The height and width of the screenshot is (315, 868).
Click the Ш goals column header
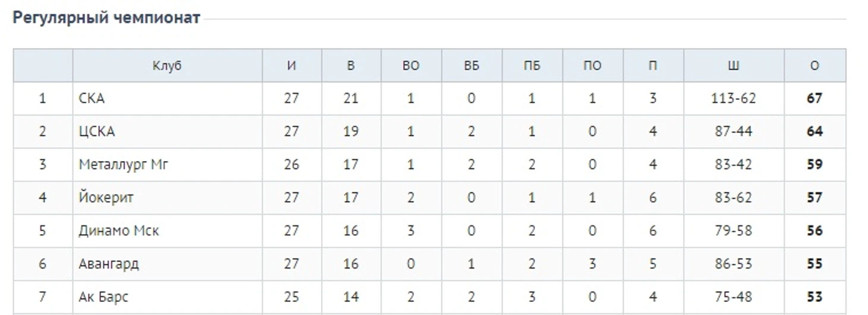(734, 66)
